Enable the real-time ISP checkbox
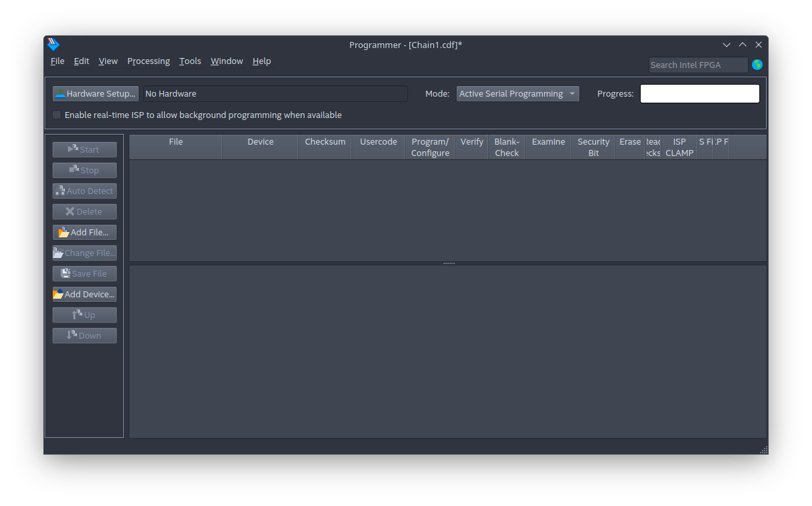Screen dimensions: 812x506 (x=57, y=115)
